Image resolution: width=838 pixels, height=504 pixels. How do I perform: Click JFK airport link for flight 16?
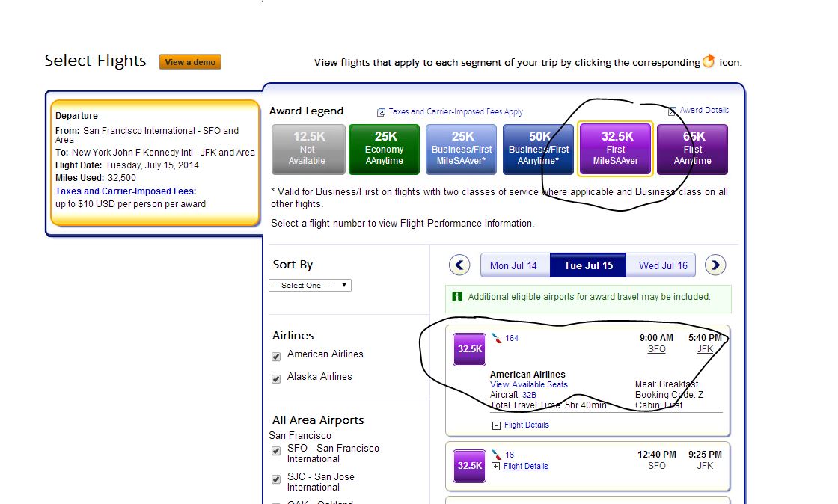coord(705,466)
